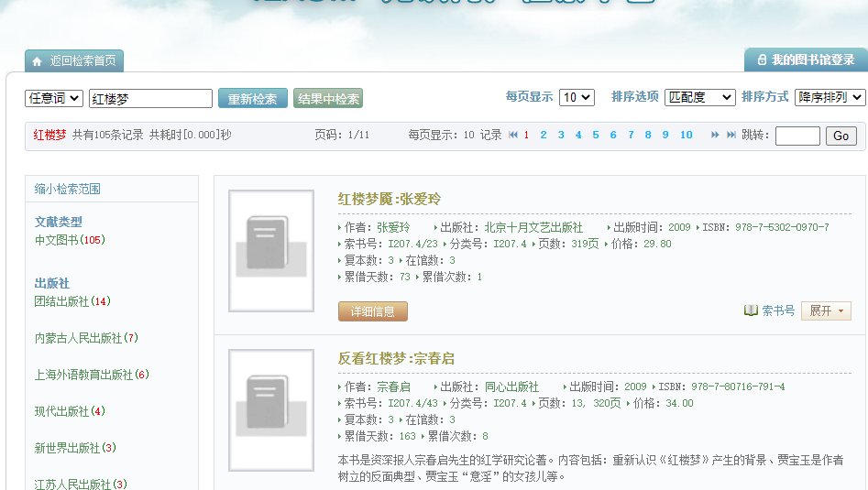This screenshot has width=868, height=490.
Task: Open the 任意词 search field dropdown
Action: [54, 98]
